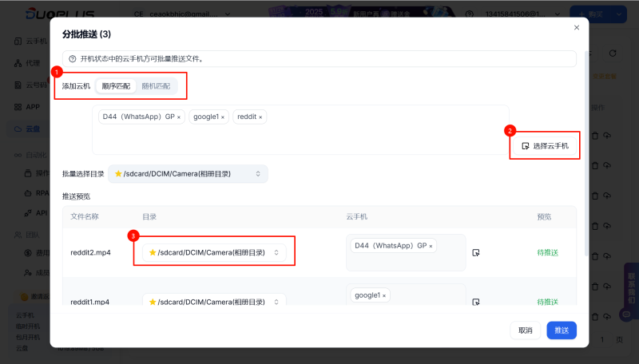Remove the reddit tag from cloud phones
The width and height of the screenshot is (639, 364).
[x=260, y=117]
